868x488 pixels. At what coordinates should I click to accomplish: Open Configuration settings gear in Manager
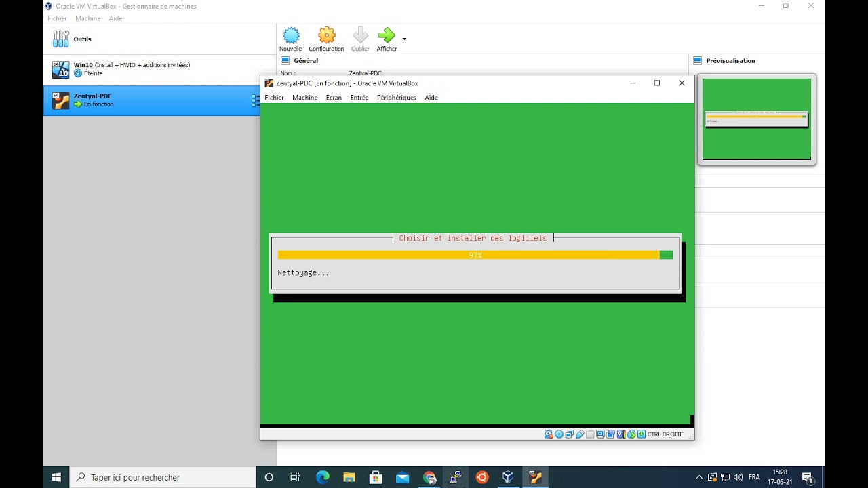click(x=327, y=35)
